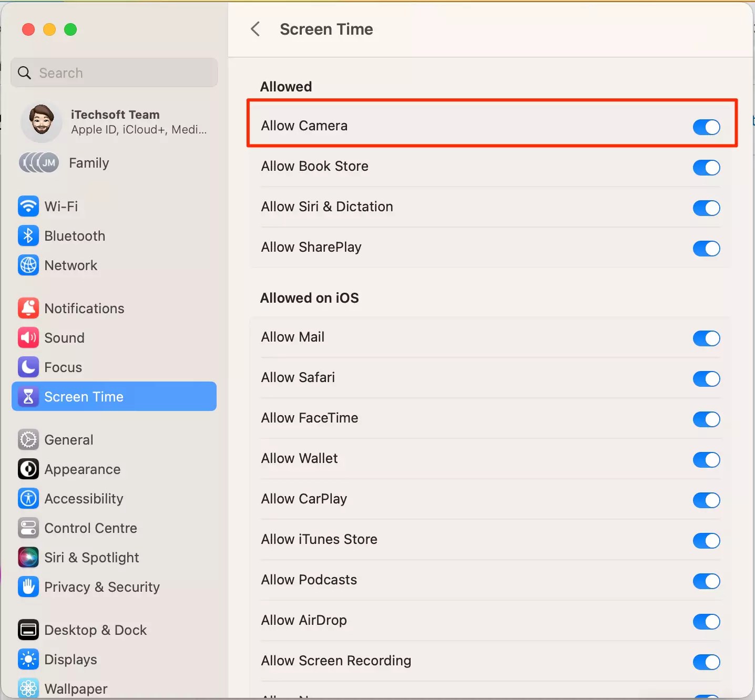Turn off the Allow SharePlay switch
The image size is (755, 700).
click(706, 248)
